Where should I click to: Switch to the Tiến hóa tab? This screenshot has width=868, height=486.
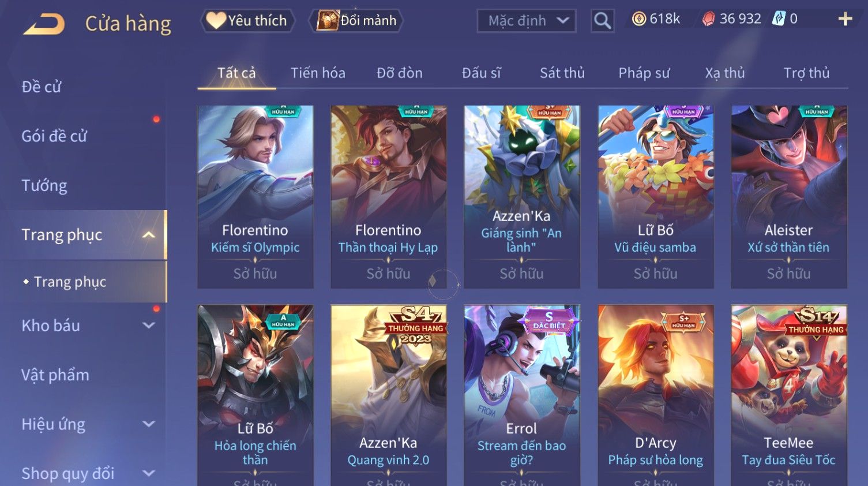(x=318, y=73)
